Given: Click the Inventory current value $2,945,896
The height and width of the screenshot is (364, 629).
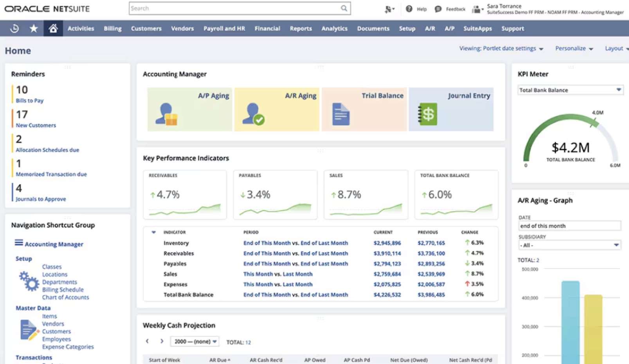Looking at the screenshot, I should point(387,243).
